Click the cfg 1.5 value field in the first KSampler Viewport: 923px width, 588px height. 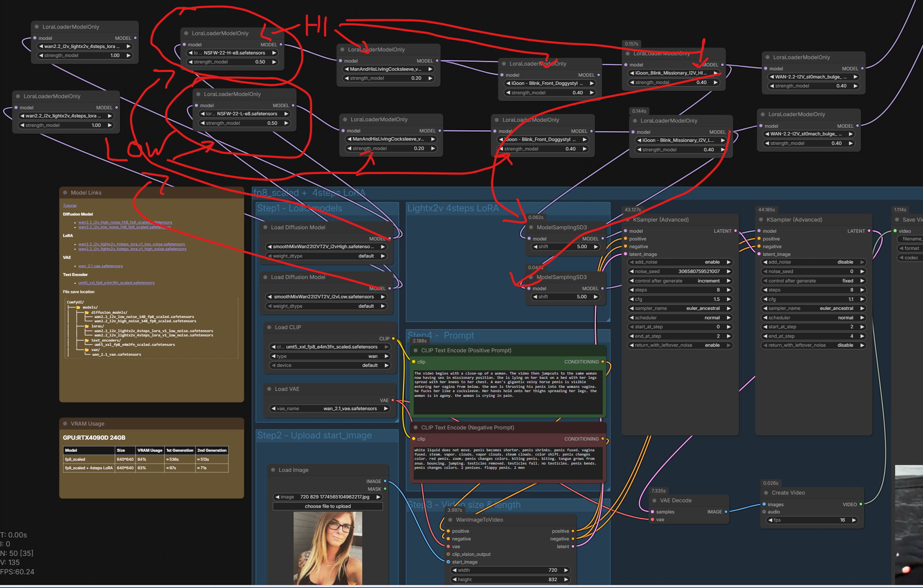point(680,300)
